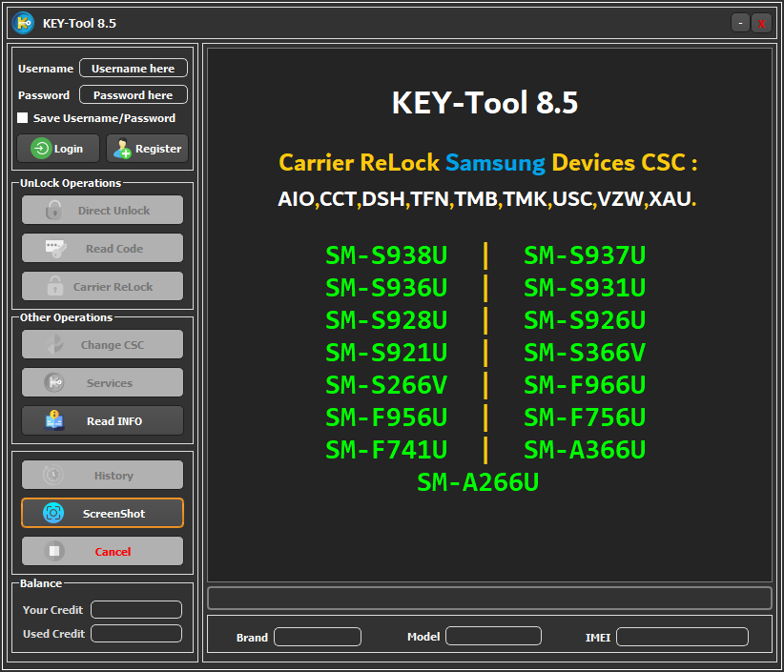This screenshot has height=672, width=784.
Task: Take a capture with ScreenShot button
Action: tap(102, 513)
